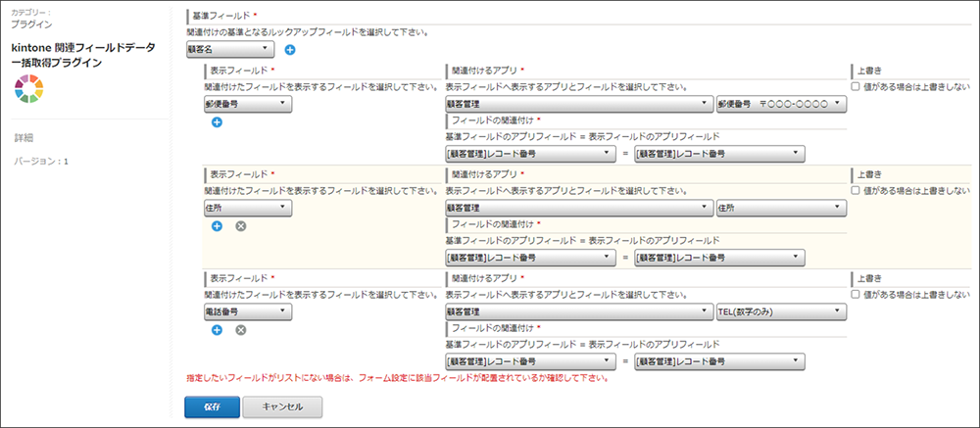Toggle overwrite checkbox in the 住所 row
Viewport: 980px width, 428px height.
[856, 190]
